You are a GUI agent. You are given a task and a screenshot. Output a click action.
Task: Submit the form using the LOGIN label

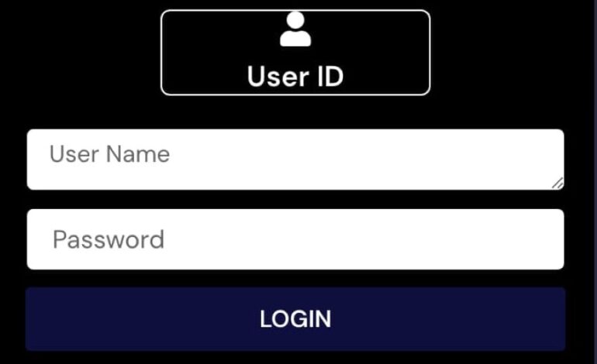click(x=295, y=319)
